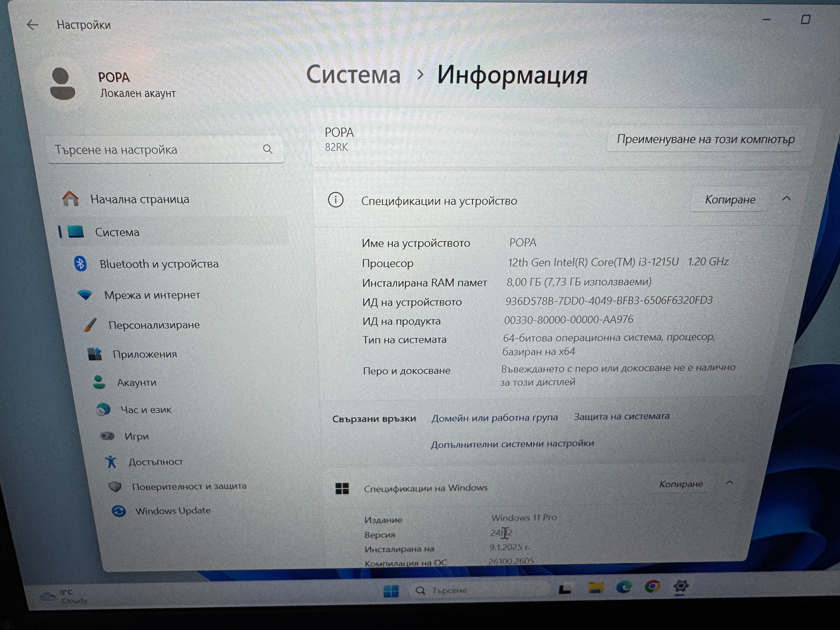
Task: Click the install date 9.1.2025 г.
Action: point(510,547)
